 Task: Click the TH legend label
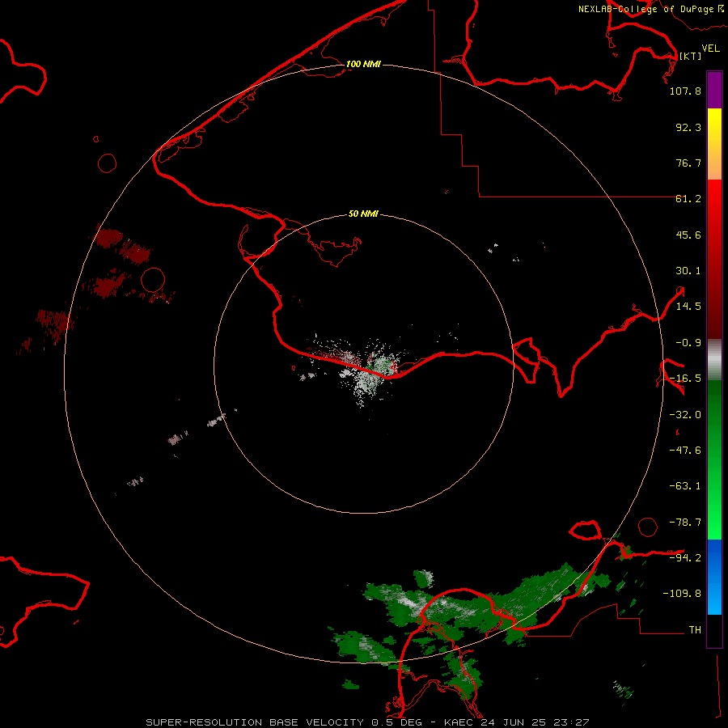pos(695,630)
